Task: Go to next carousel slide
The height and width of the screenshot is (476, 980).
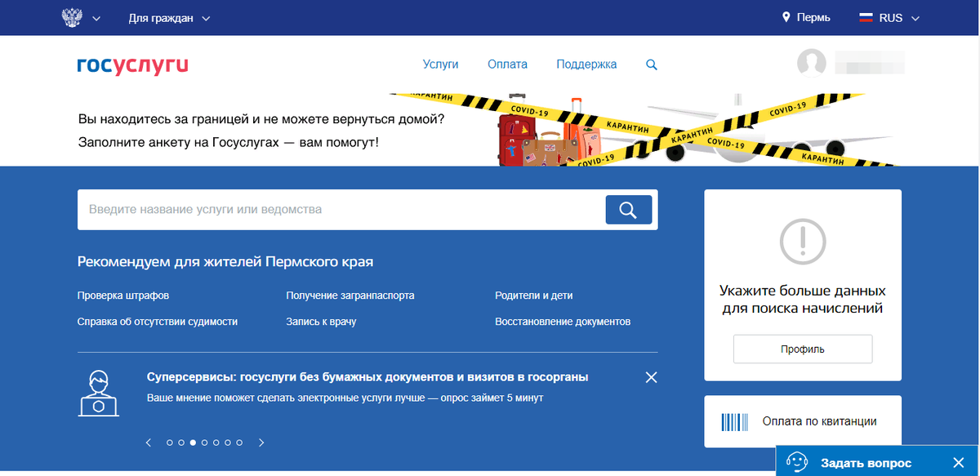Action: pyautogui.click(x=261, y=443)
